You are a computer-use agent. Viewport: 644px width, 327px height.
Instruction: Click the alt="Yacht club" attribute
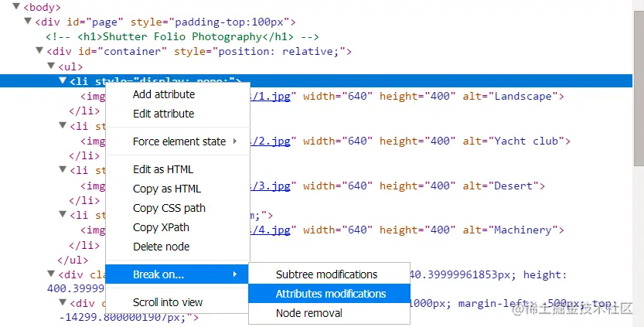coord(513,141)
